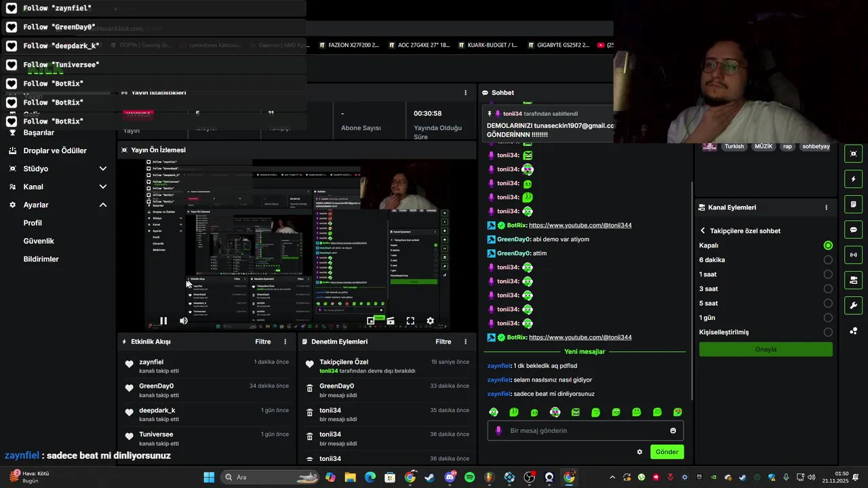Select the 1 saat radio option
Image resolution: width=868 pixels, height=488 pixels.
click(x=828, y=274)
